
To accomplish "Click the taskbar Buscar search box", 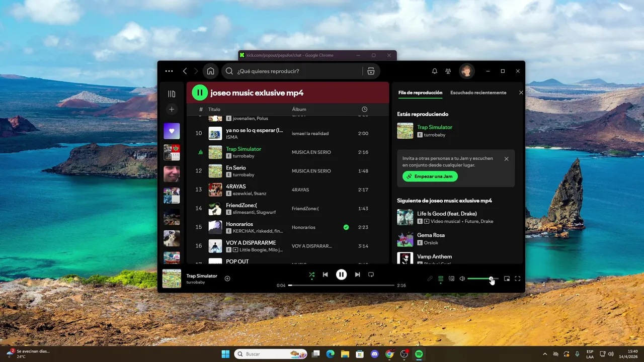I will pos(271,354).
